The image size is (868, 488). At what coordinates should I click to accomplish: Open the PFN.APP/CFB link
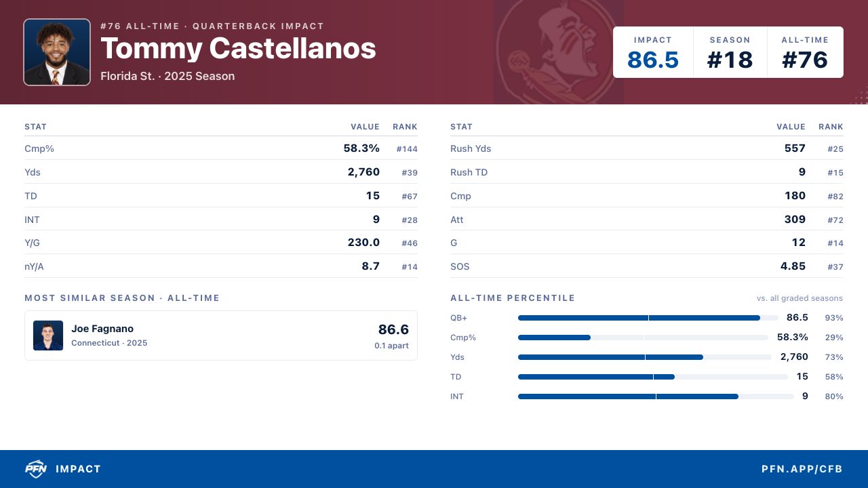802,469
